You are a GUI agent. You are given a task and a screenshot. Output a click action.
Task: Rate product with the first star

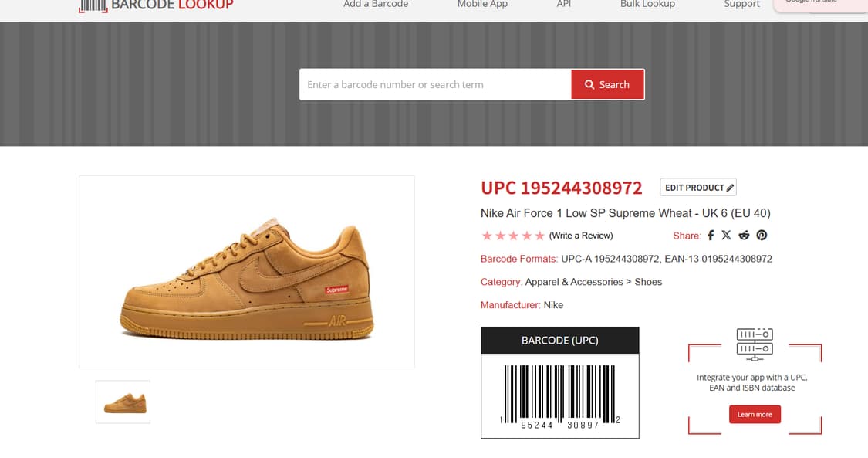click(x=487, y=236)
